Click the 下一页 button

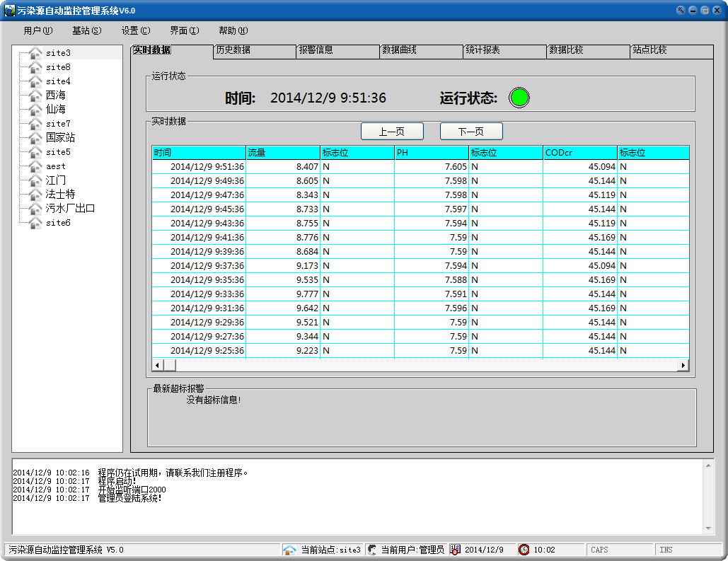point(471,132)
